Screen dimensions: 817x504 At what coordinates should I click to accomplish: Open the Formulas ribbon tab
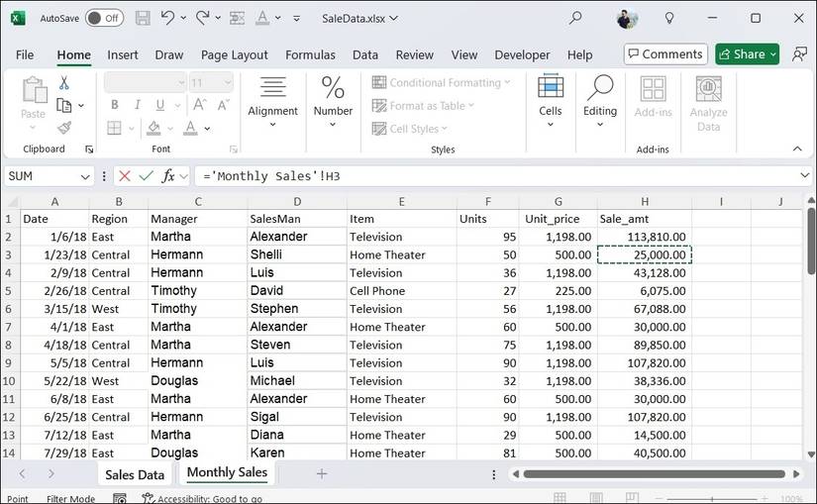pos(310,55)
